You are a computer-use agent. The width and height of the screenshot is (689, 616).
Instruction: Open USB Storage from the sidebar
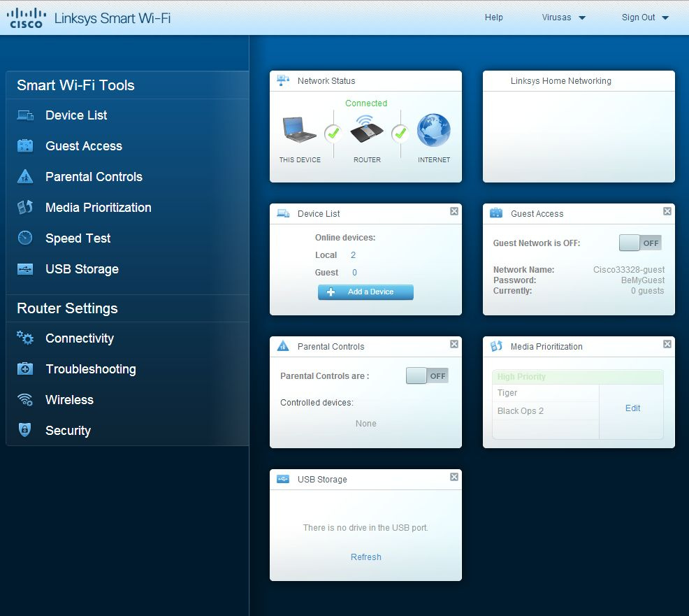coord(82,269)
